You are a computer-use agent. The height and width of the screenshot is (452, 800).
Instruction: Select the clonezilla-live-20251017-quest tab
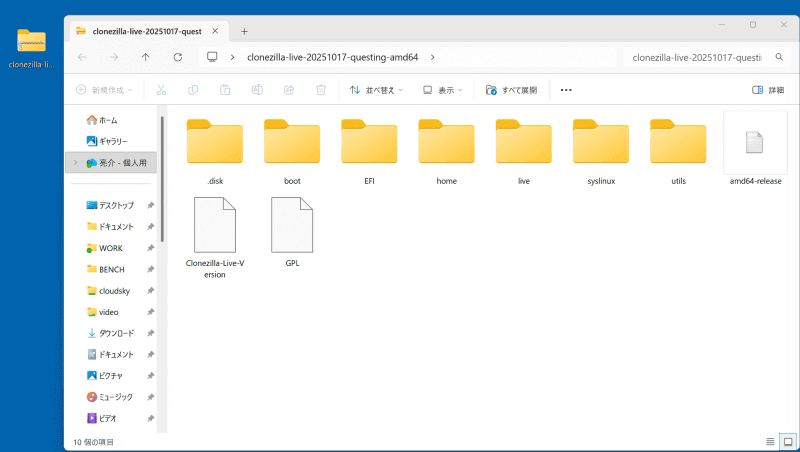click(149, 31)
